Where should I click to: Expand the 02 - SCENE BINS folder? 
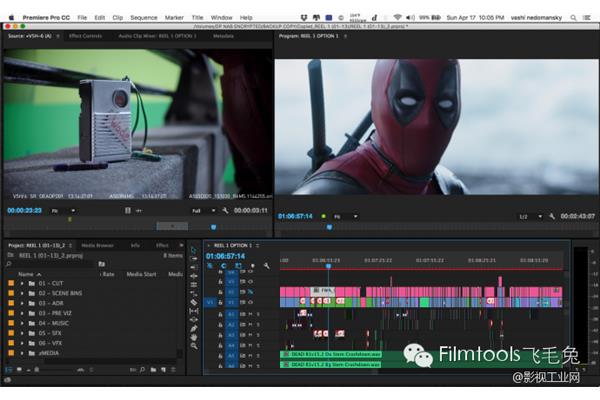(22, 293)
